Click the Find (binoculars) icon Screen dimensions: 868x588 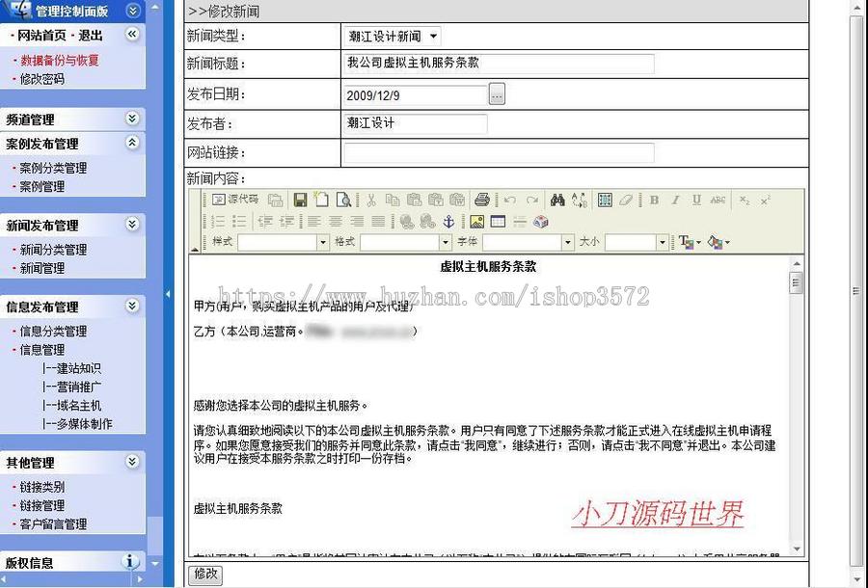[559, 200]
